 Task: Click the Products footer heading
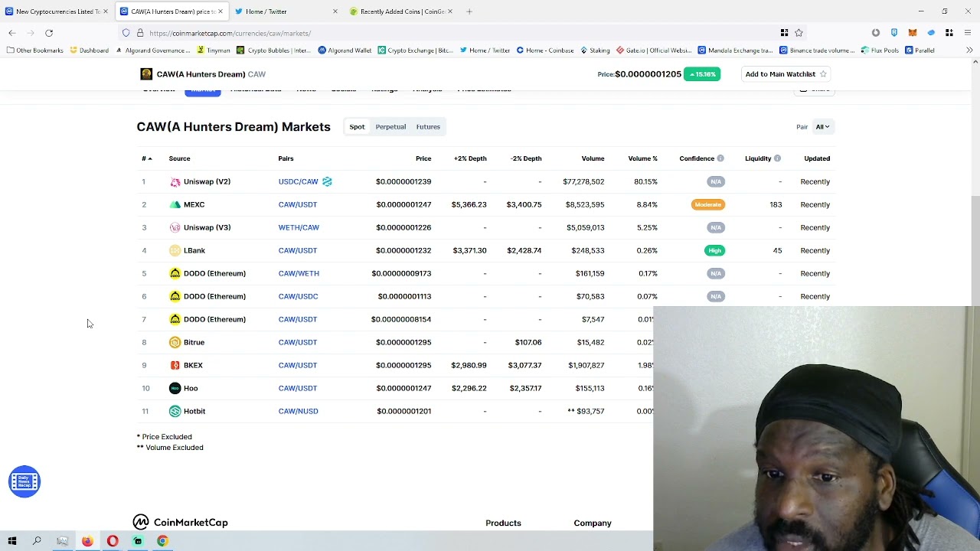503,523
